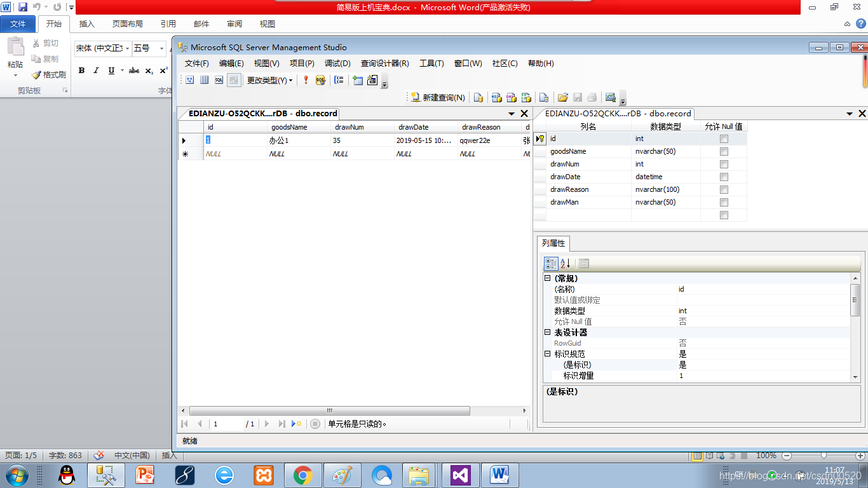
Task: Open Word's 页面布局 ribbon tab
Action: [x=128, y=24]
